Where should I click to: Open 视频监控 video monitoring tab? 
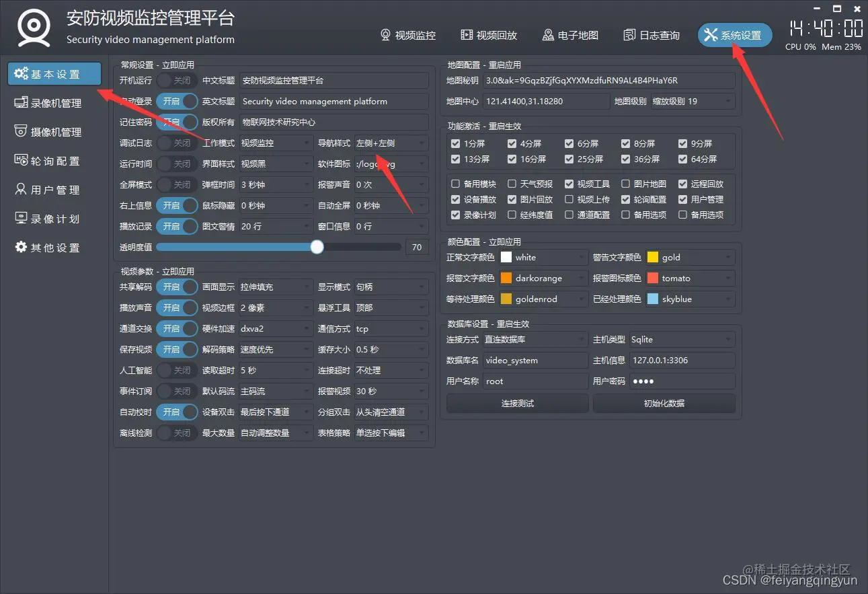click(408, 35)
